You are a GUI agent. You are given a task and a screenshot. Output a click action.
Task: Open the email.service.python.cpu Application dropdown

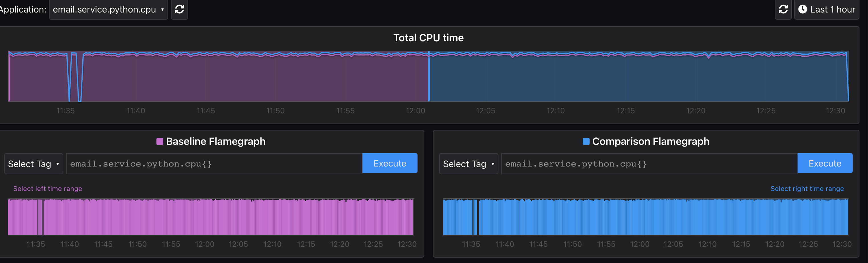click(108, 9)
